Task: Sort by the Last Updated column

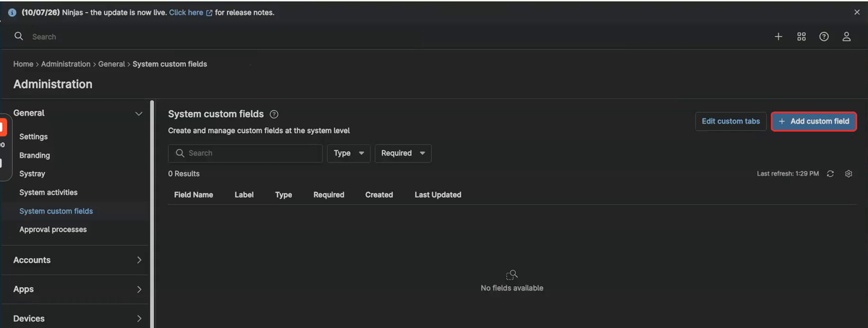Action: coord(438,195)
